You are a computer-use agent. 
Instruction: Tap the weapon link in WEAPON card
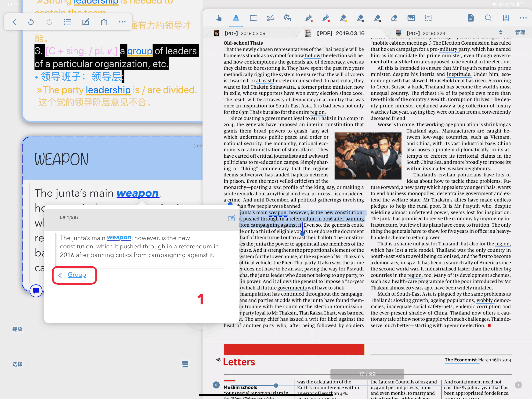click(x=137, y=193)
